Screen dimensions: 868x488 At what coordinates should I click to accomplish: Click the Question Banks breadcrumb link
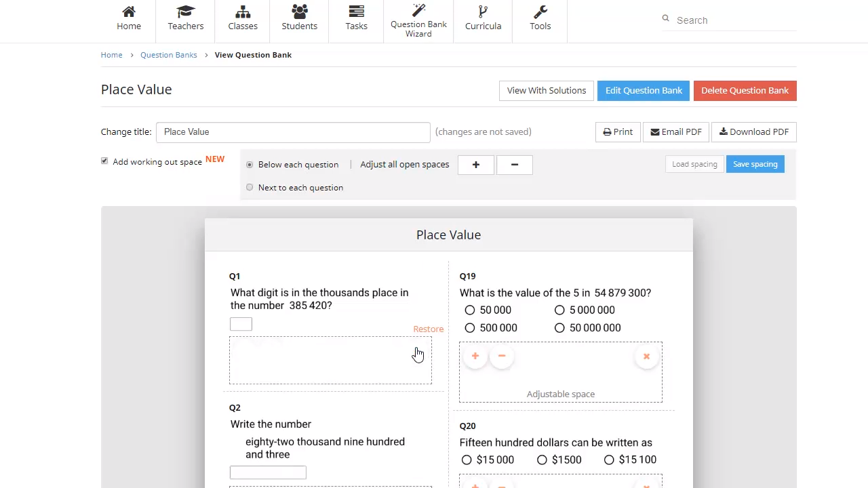click(168, 55)
